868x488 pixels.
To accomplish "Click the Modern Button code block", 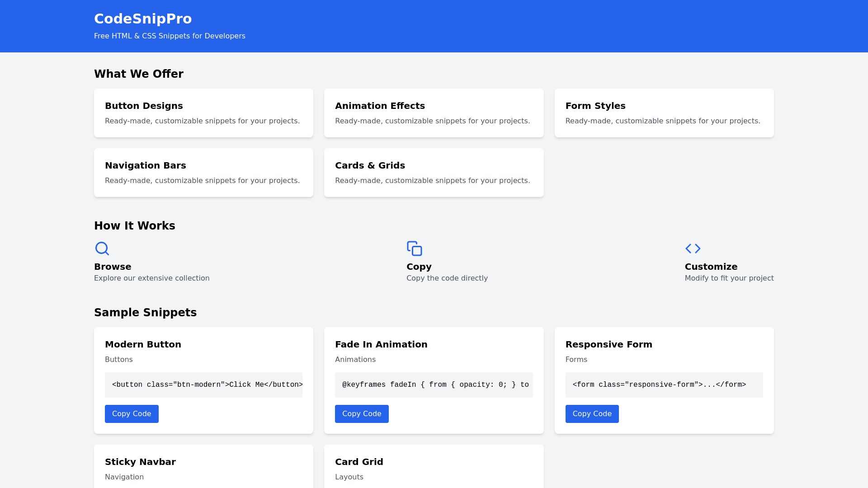I will click(x=203, y=385).
